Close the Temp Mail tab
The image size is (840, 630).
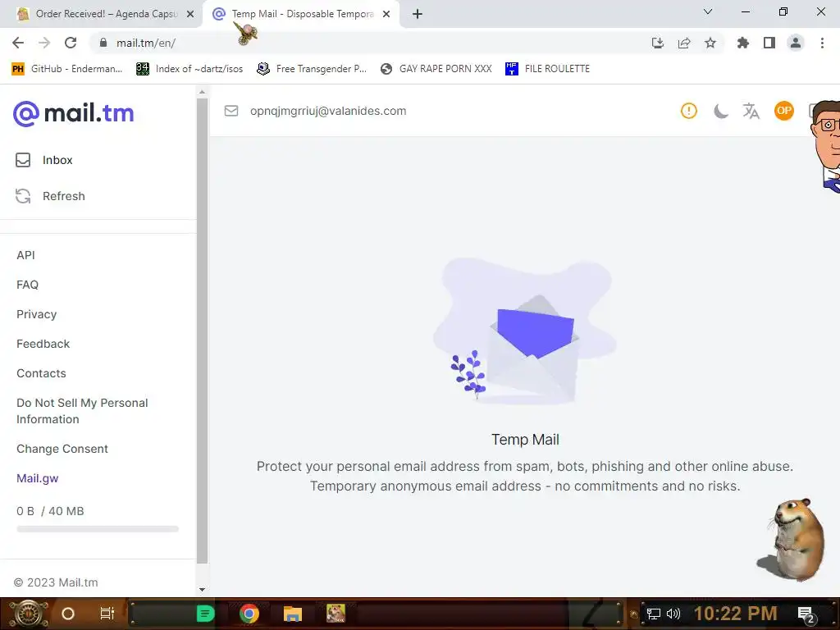pos(386,14)
